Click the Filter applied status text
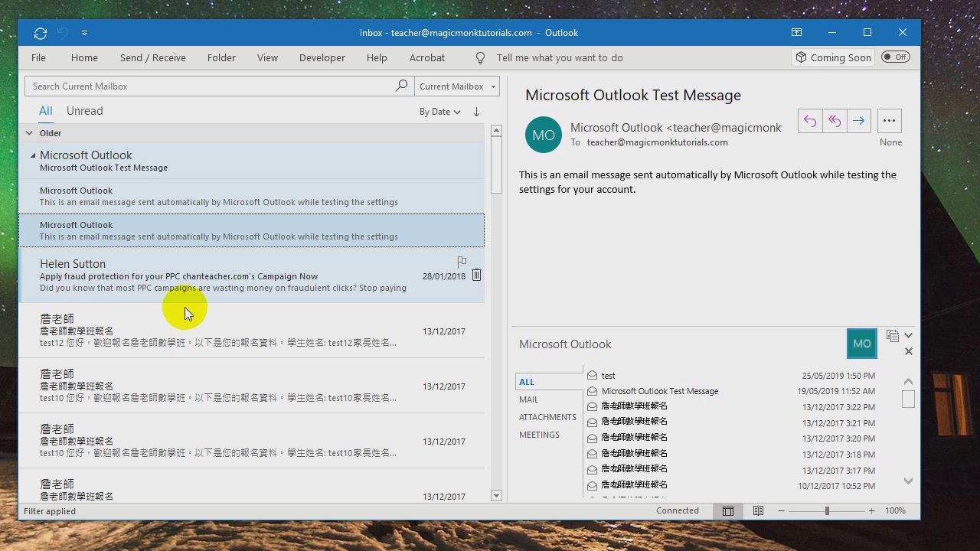The height and width of the screenshot is (551, 980). tap(50, 511)
